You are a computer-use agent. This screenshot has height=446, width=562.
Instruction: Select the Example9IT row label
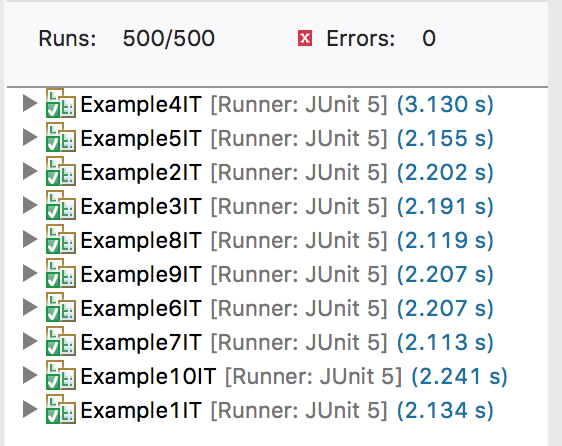(x=141, y=275)
